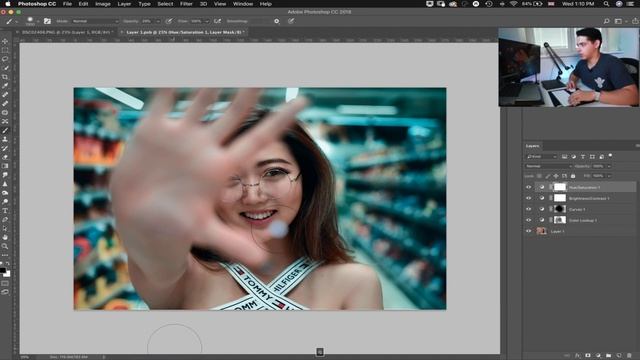This screenshot has height=360, width=640.
Task: Click the Layer 1 image thumbnail
Action: tap(542, 231)
